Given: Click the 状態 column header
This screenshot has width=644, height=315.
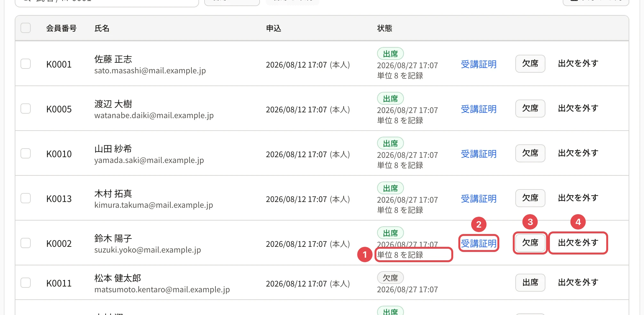Looking at the screenshot, I should point(384,28).
